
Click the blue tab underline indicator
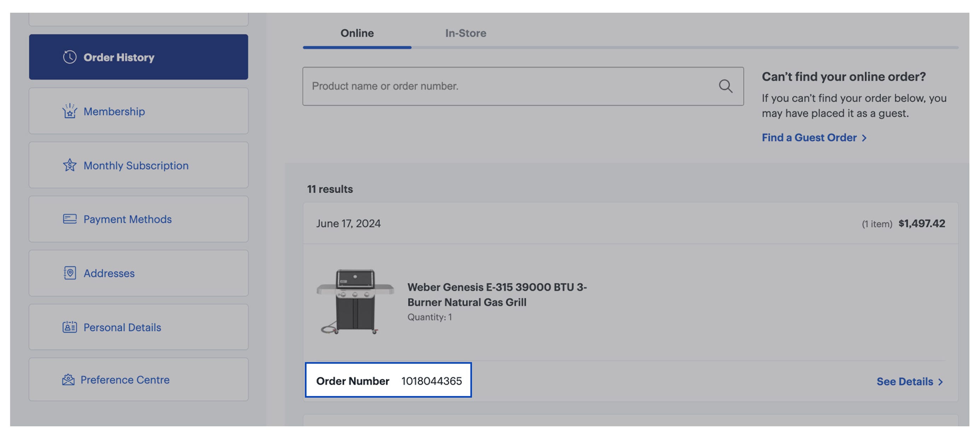coord(356,47)
